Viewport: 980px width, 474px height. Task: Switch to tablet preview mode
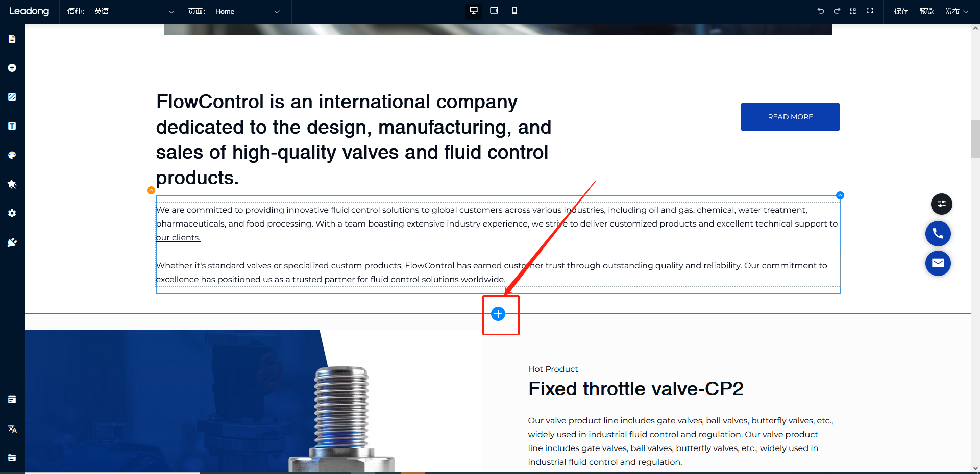tap(494, 11)
